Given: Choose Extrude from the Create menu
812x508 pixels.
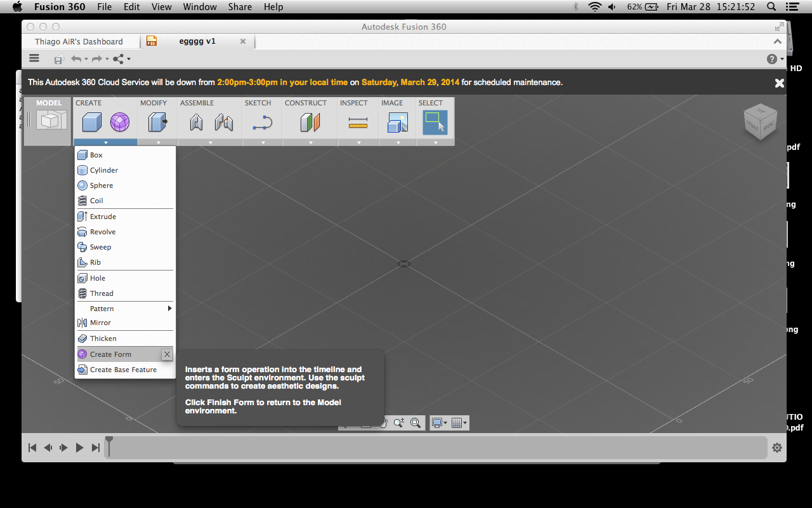Looking at the screenshot, I should tap(125, 217).
